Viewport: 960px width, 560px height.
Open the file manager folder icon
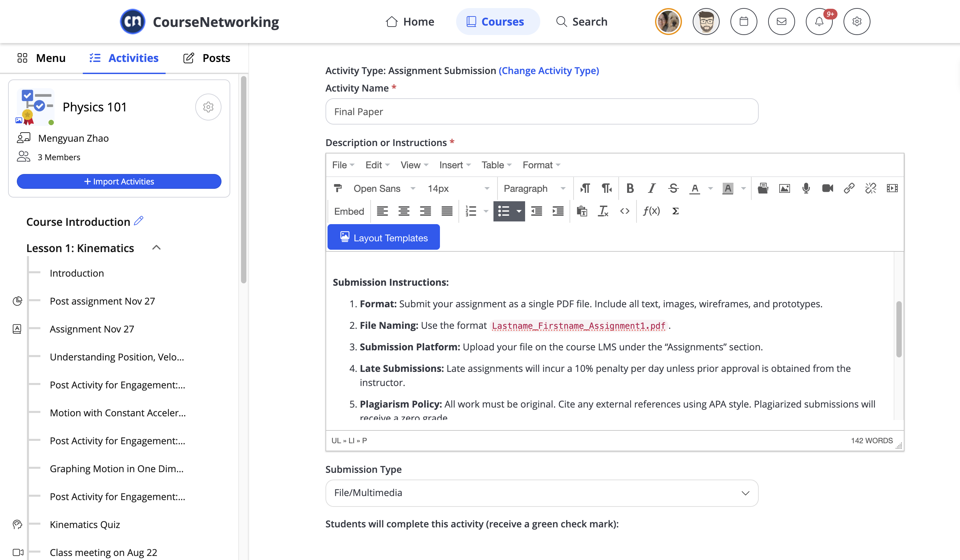pos(763,188)
